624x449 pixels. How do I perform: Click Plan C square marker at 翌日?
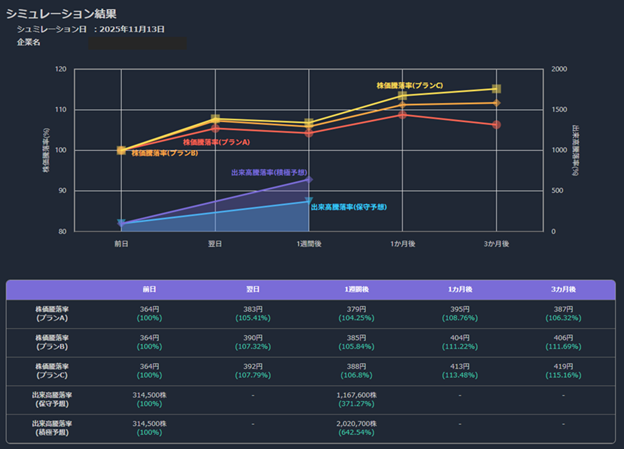point(215,119)
